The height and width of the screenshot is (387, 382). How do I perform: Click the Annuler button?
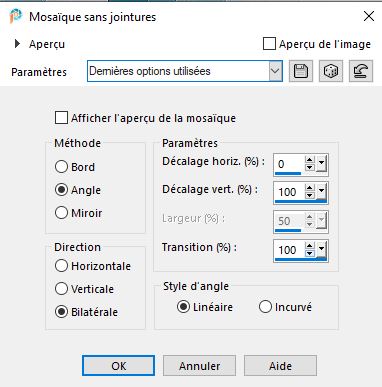(199, 366)
